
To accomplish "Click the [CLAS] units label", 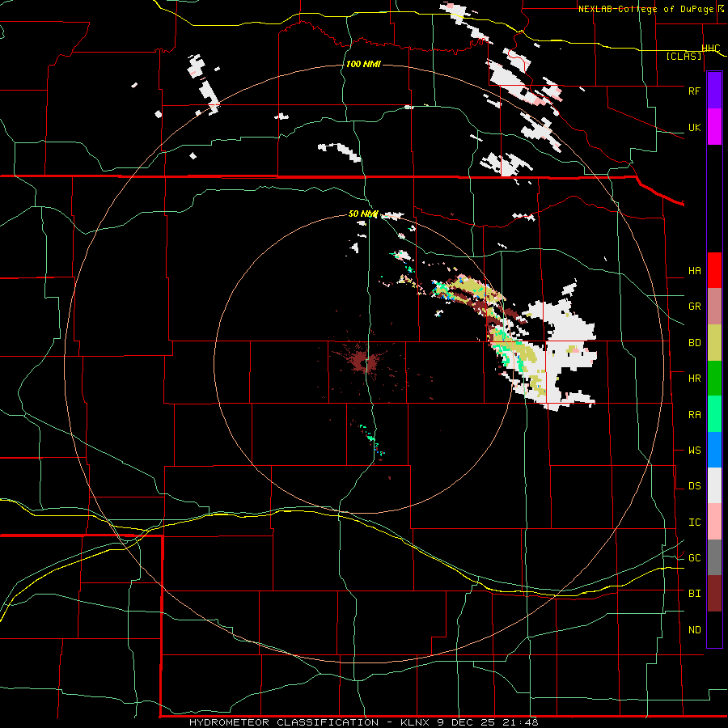I will [x=684, y=57].
